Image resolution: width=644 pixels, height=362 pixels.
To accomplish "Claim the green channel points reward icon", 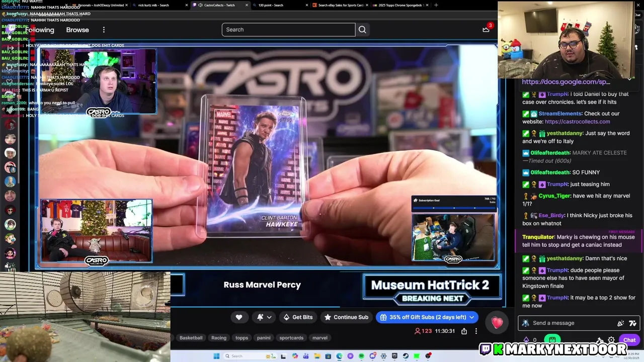I will click(552, 340).
